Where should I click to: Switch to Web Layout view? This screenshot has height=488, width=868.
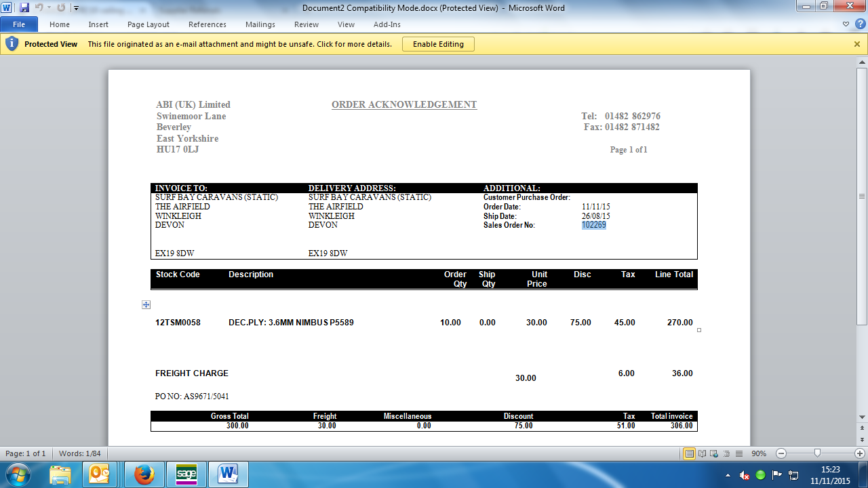click(x=713, y=453)
